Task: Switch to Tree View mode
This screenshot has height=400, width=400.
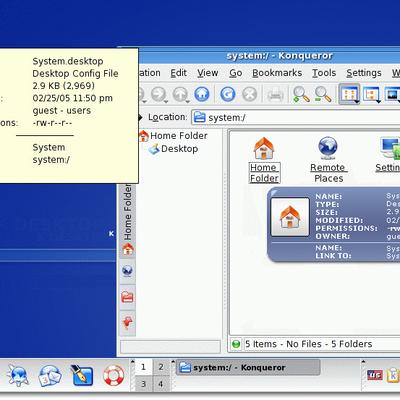Action: click(x=371, y=94)
